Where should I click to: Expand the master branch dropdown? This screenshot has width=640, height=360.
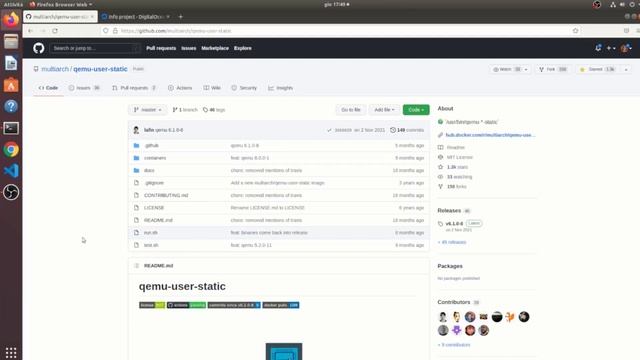click(x=148, y=110)
